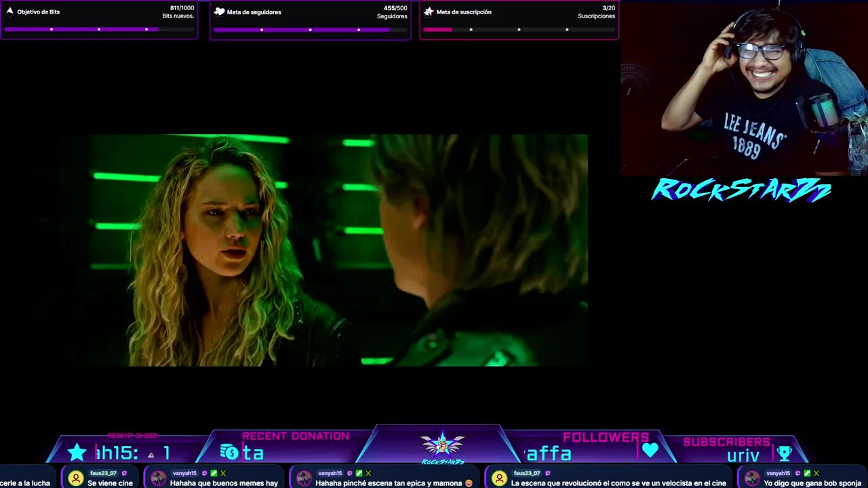This screenshot has width=868, height=488.
Task: Click the '811/1000' bits counter
Action: pos(182,8)
